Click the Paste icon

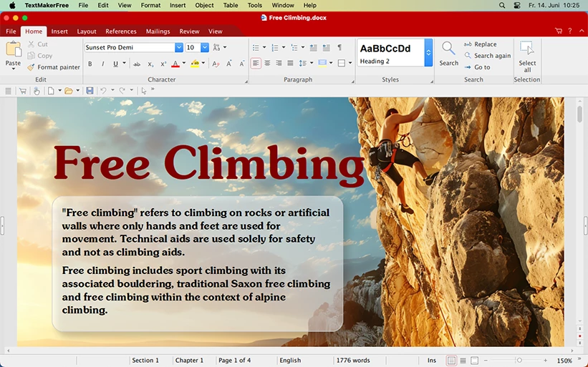(x=13, y=50)
